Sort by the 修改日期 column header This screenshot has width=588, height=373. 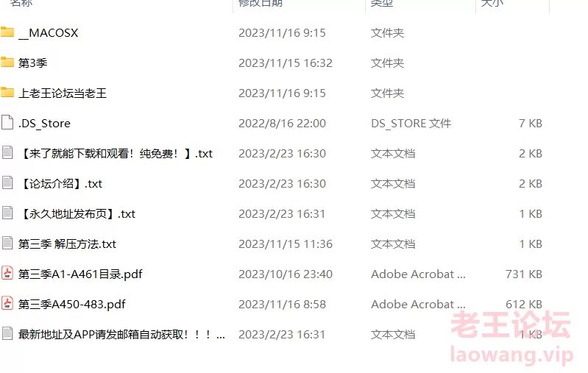click(x=261, y=3)
